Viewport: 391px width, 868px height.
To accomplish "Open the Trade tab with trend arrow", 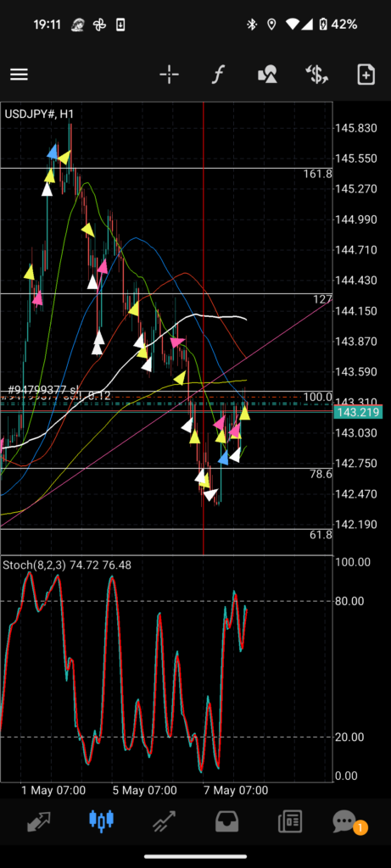I will tap(164, 821).
